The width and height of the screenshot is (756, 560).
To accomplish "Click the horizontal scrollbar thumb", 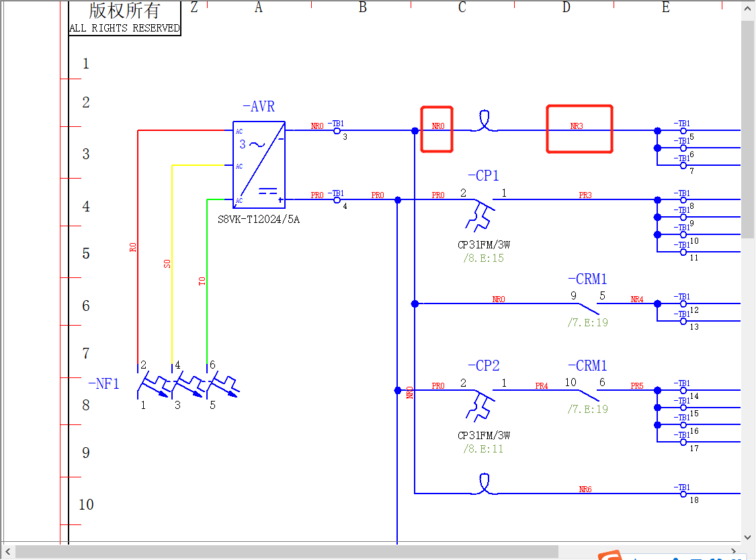I will (x=286, y=551).
